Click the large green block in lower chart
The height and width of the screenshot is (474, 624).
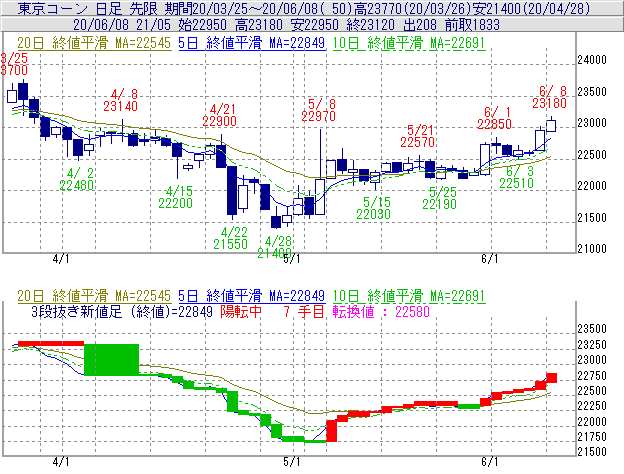point(111,360)
